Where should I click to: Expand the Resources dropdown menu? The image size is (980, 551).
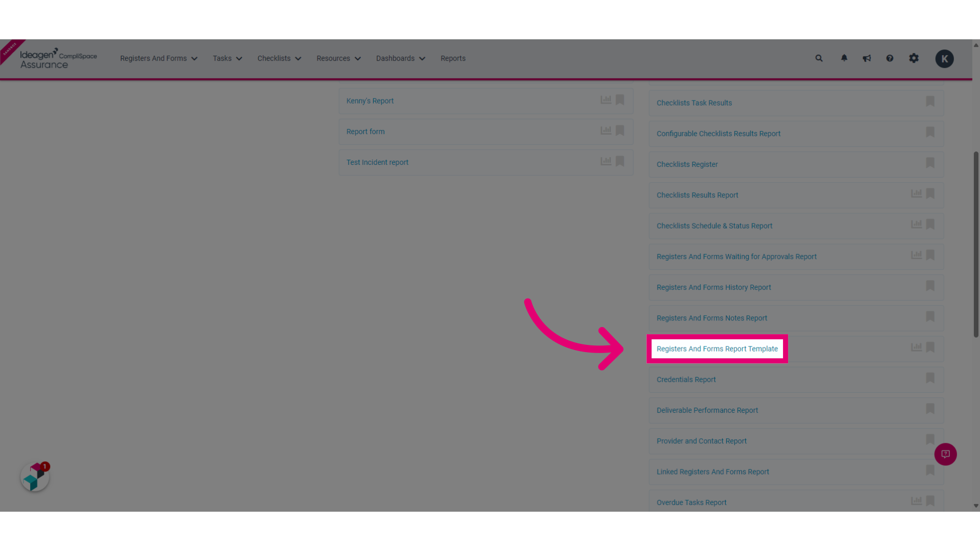tap(338, 58)
